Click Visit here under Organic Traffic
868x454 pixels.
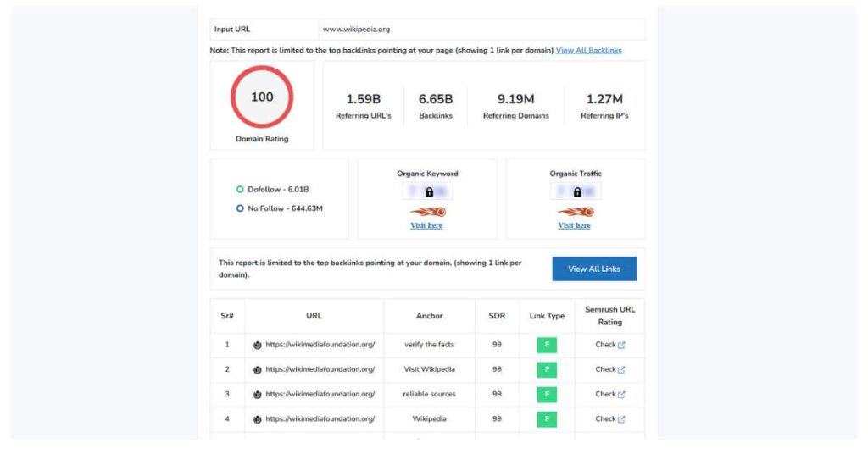575,225
